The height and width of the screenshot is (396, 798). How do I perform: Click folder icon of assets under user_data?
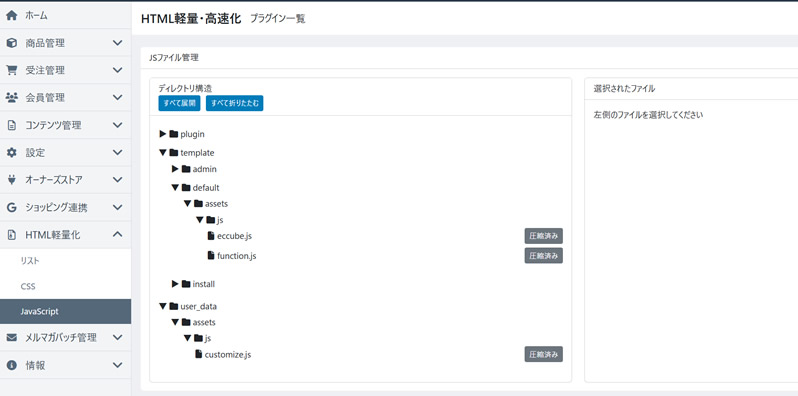click(x=186, y=322)
